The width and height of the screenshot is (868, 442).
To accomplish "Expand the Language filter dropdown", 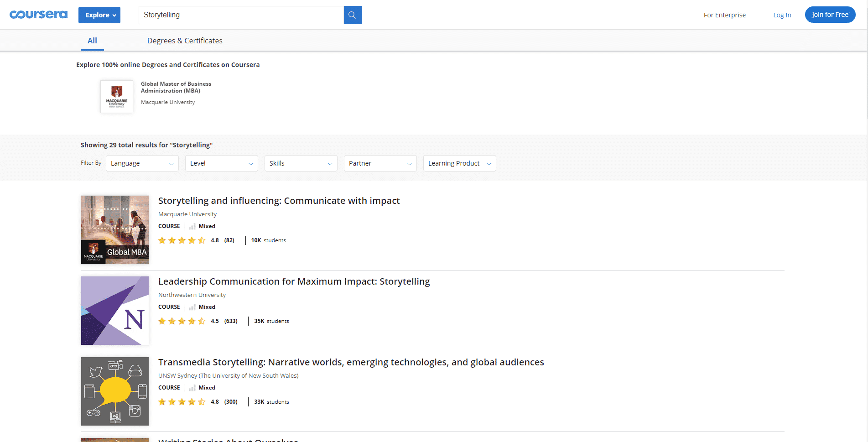I will point(142,163).
